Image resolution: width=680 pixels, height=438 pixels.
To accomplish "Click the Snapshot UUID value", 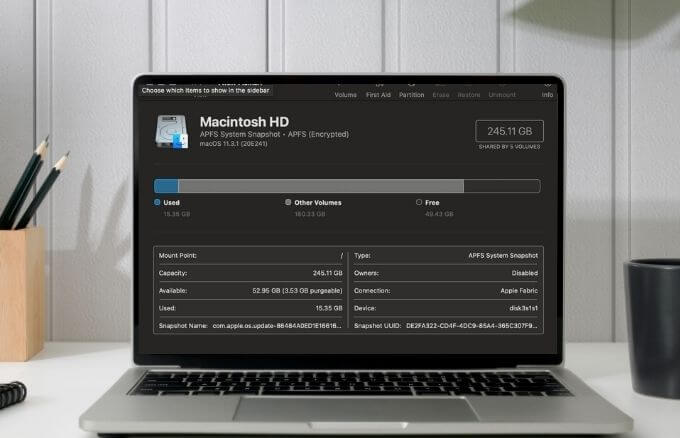I will (x=472, y=326).
